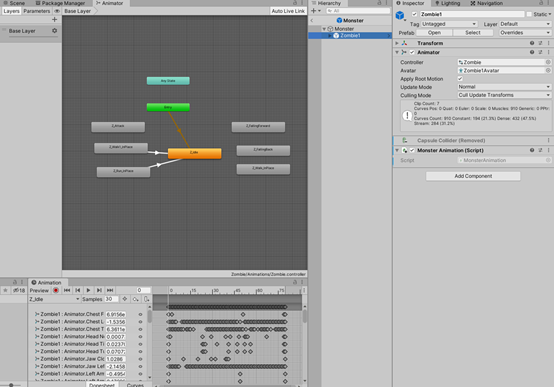
Task: Jump to the first keyframe
Action: pos(67,291)
